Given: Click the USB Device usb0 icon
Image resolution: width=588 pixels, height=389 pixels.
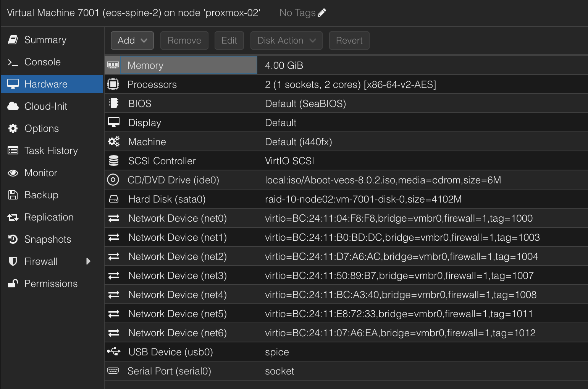Looking at the screenshot, I should click(x=113, y=352).
